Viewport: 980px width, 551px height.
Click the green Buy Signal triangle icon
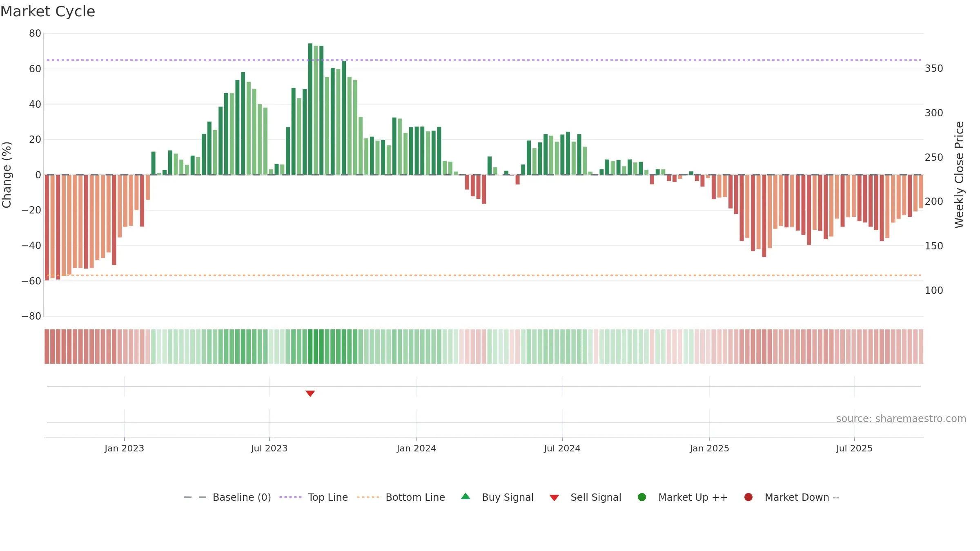click(x=465, y=496)
